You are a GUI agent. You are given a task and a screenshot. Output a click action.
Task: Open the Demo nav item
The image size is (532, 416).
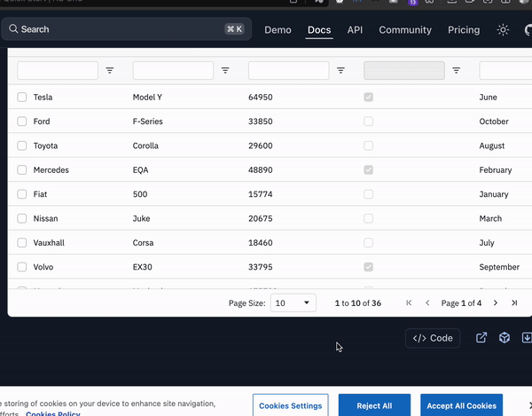[278, 30]
